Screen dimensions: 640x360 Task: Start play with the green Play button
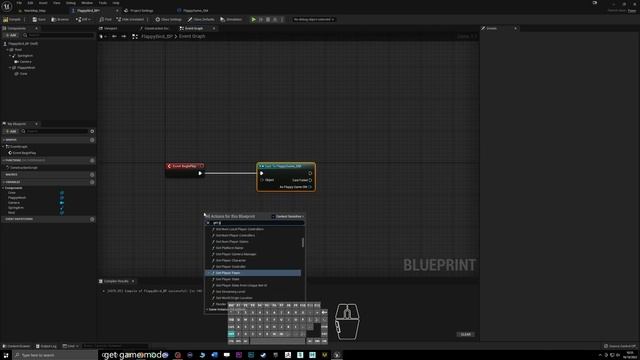(x=253, y=19)
